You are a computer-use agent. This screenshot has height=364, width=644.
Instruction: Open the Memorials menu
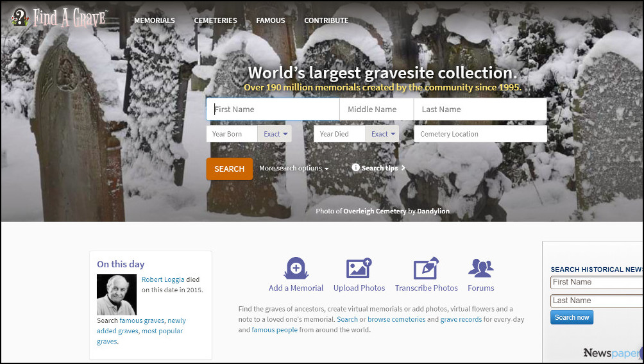click(x=155, y=21)
